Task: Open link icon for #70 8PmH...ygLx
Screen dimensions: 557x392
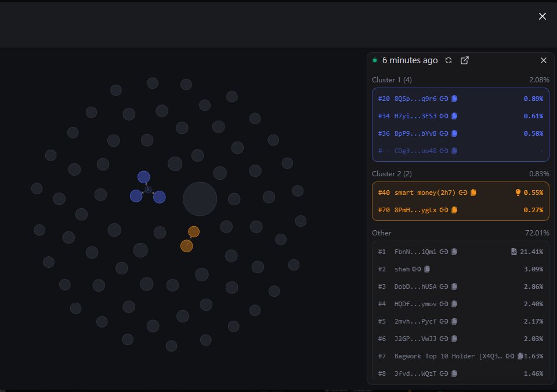Action: click(444, 210)
